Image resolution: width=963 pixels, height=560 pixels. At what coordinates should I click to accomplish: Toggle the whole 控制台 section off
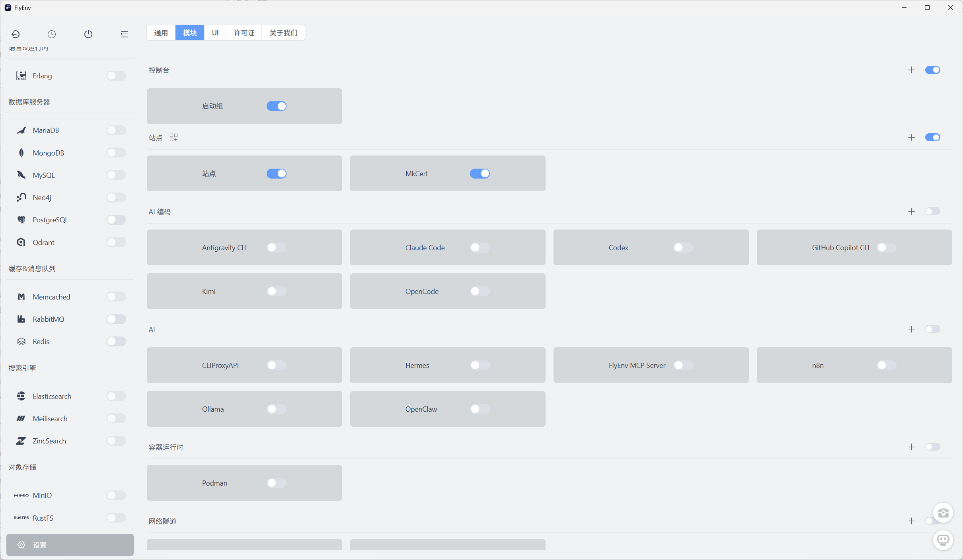(933, 70)
